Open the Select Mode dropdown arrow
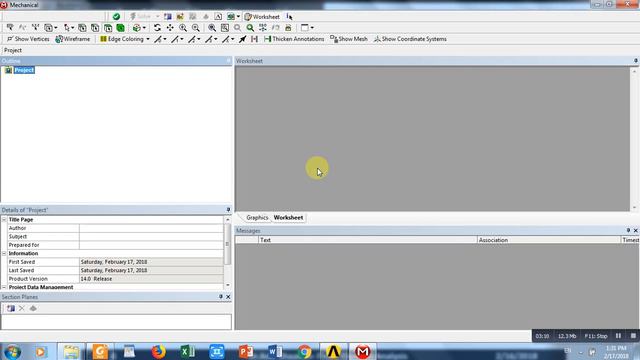640x360 pixels. pyautogui.click(x=72, y=28)
